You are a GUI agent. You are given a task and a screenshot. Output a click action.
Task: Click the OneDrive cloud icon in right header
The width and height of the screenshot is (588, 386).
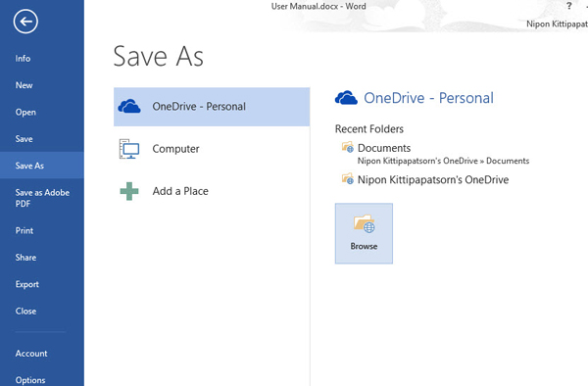coord(346,98)
